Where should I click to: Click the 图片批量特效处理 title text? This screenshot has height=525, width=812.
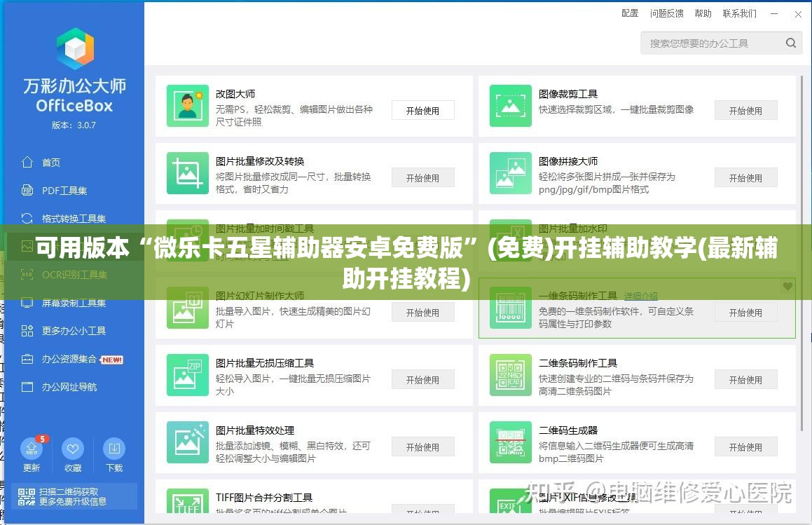(255, 430)
